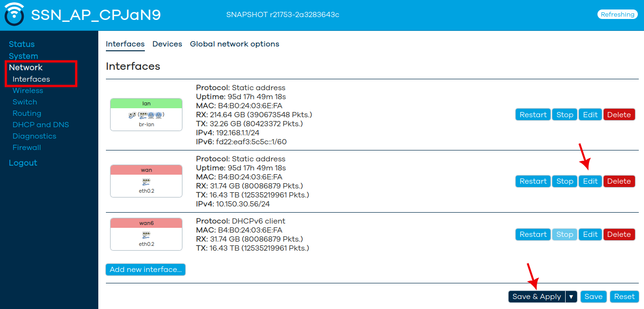The image size is (644, 309).
Task: Restart the lan interface
Action: 533,114
